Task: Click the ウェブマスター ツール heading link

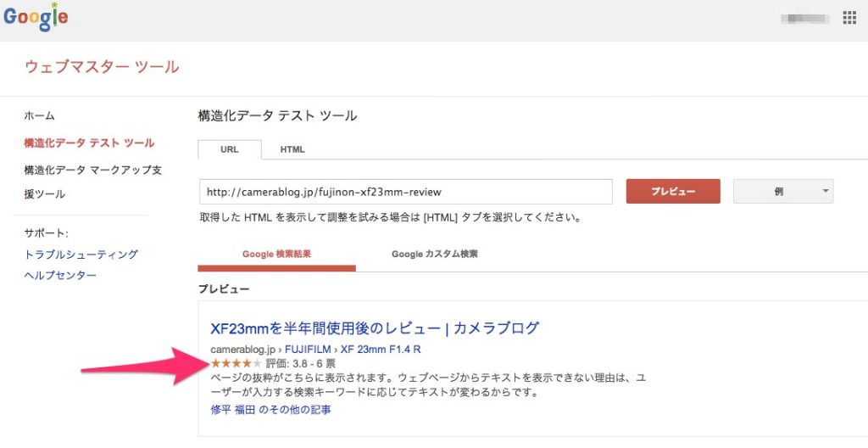Action: tap(102, 67)
